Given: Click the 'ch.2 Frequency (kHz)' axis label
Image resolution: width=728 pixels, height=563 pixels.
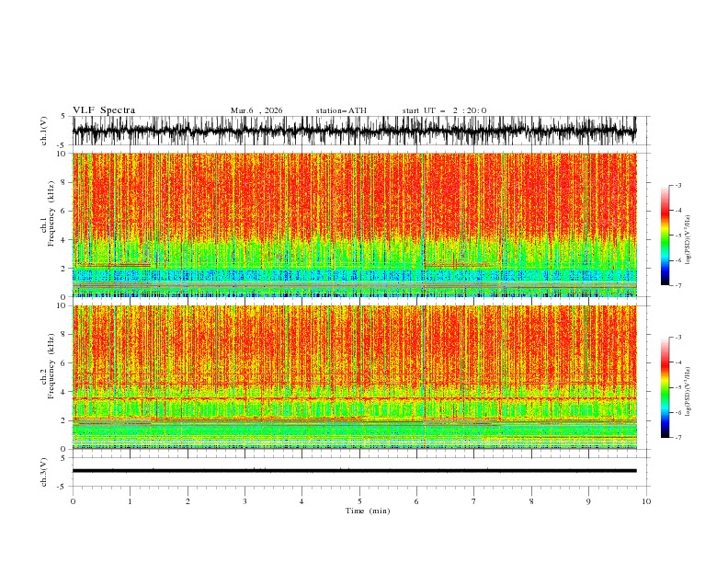Looking at the screenshot, I should point(48,365).
